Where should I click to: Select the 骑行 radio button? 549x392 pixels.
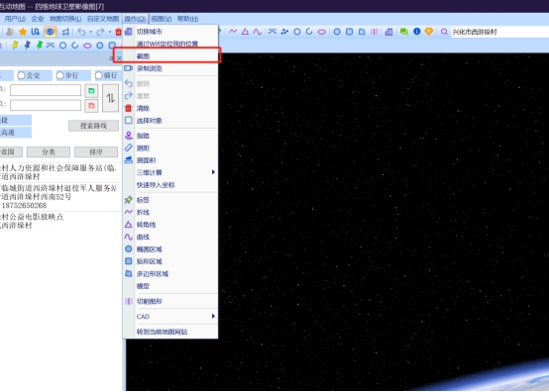pos(99,75)
